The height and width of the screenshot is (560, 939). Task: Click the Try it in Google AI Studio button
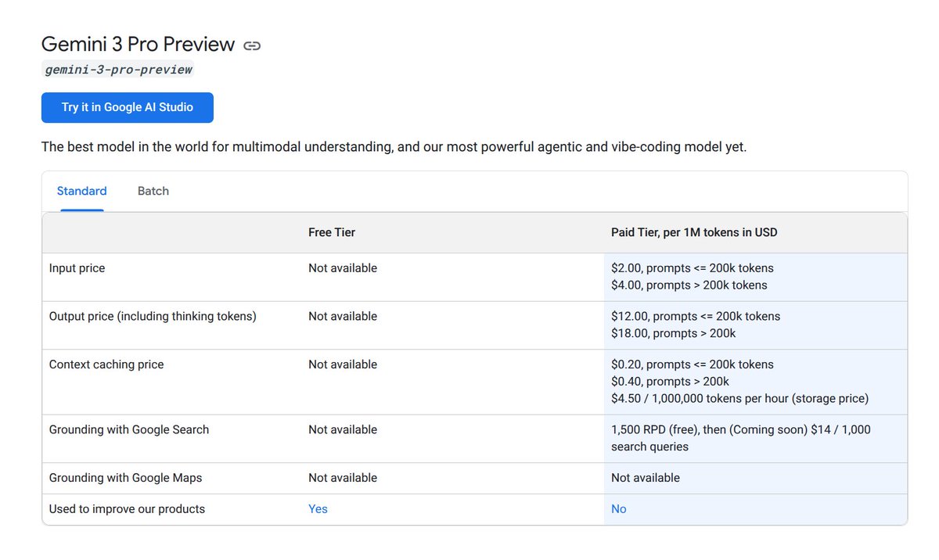[128, 107]
